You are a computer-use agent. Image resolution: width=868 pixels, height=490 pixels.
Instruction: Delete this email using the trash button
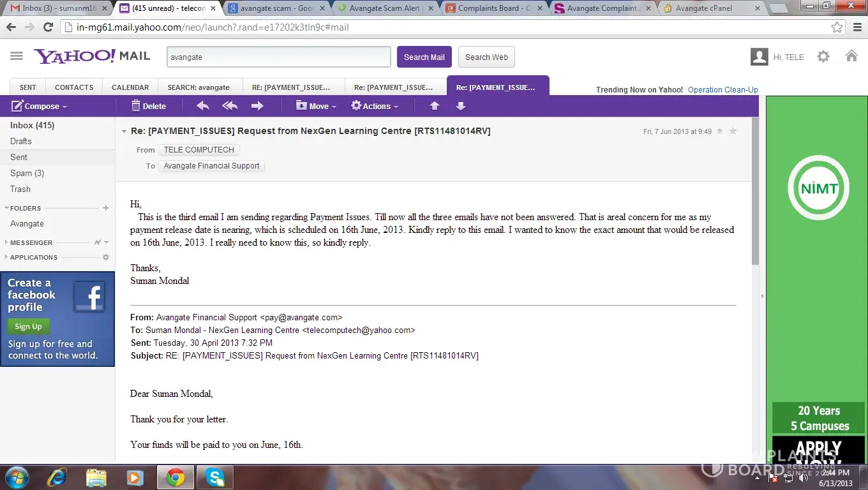pyautogui.click(x=148, y=106)
